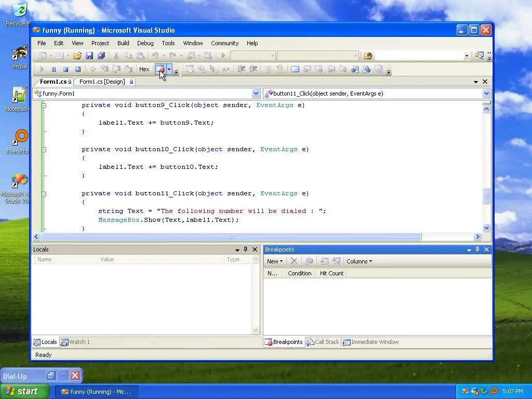Stop debugging with the stop icon
This screenshot has height=399, width=532.
pyautogui.click(x=66, y=69)
